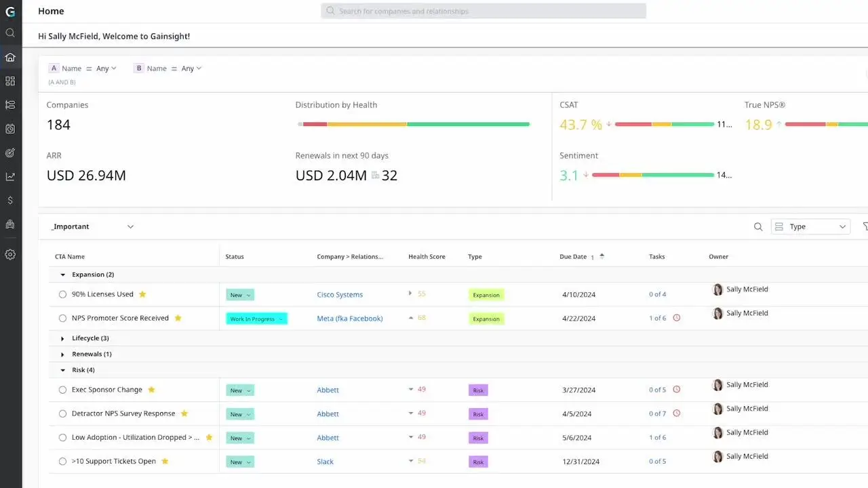
Task: Click the companies and relationships search field
Action: tap(484, 11)
